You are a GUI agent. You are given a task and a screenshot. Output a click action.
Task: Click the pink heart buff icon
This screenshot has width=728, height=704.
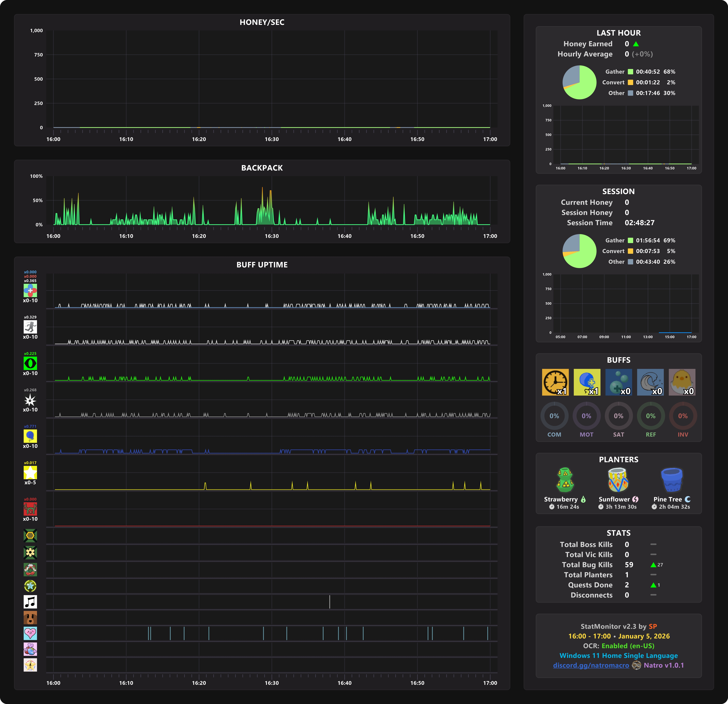[30, 633]
